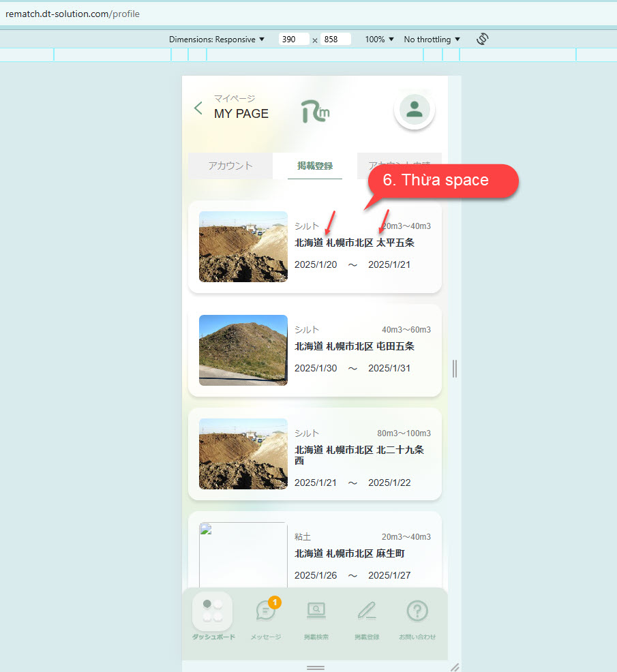Click the right-side viewport resize handle

(455, 369)
